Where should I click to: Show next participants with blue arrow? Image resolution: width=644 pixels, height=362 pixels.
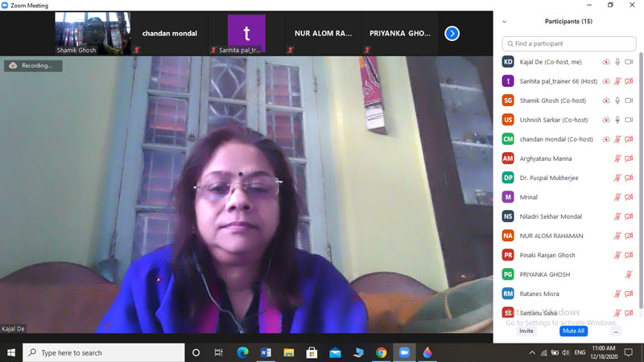pyautogui.click(x=452, y=33)
